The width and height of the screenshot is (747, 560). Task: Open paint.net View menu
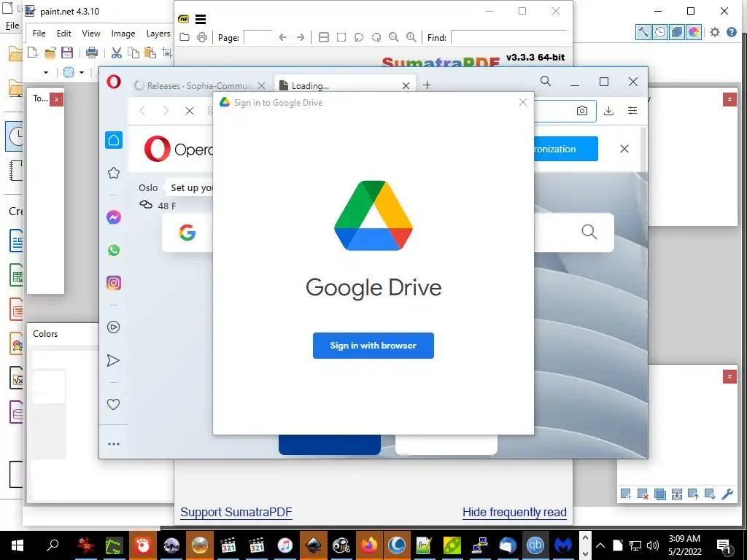point(91,34)
